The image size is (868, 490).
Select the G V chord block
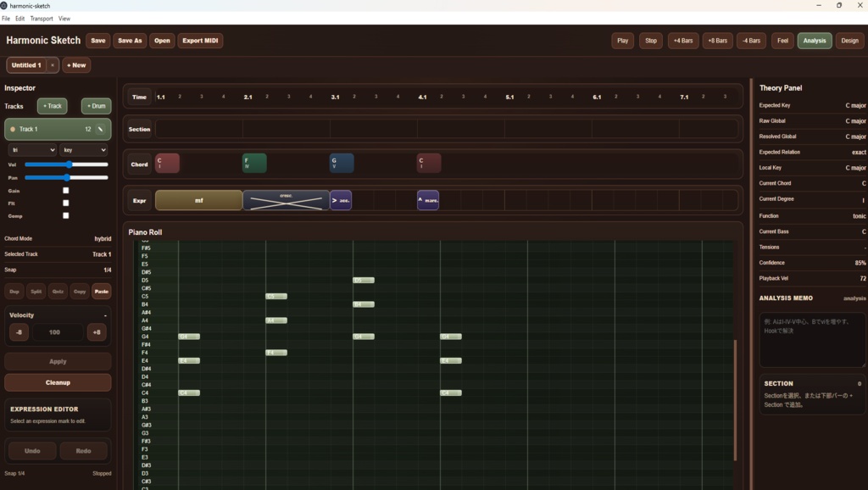(x=342, y=164)
